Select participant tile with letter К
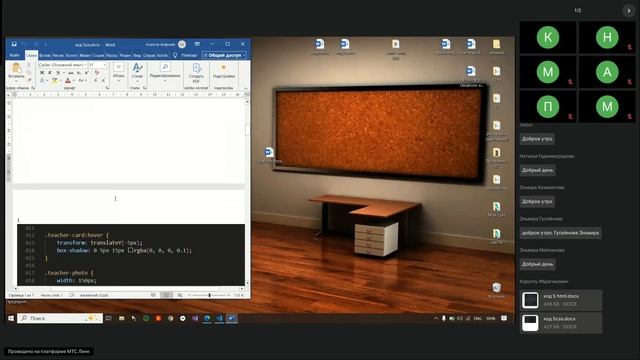 click(x=548, y=37)
